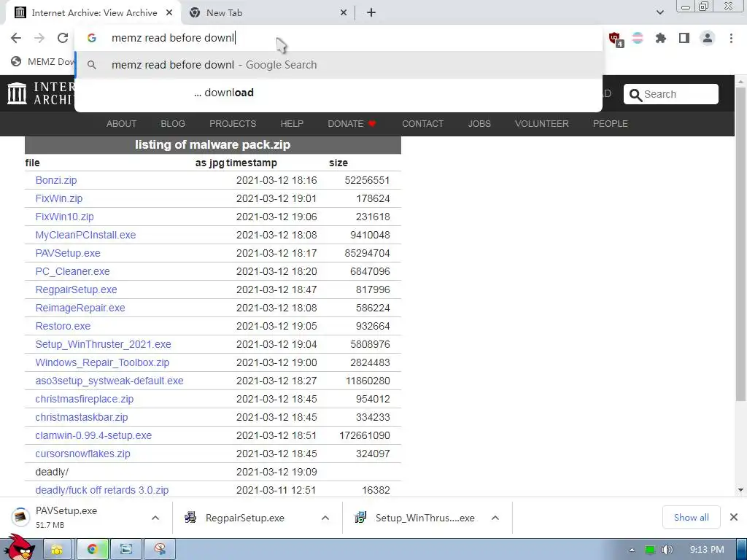Open the JOBS menu item
This screenshot has width=747, height=560.
coord(479,124)
